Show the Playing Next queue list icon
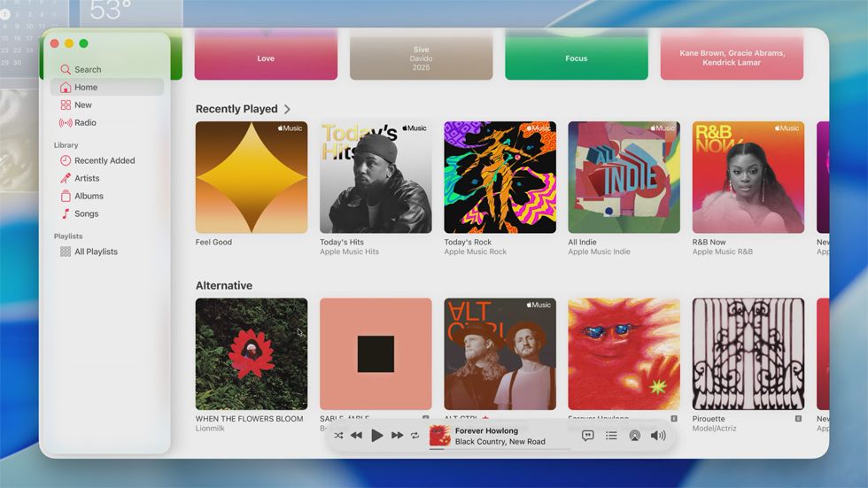This screenshot has height=488, width=868. [611, 436]
